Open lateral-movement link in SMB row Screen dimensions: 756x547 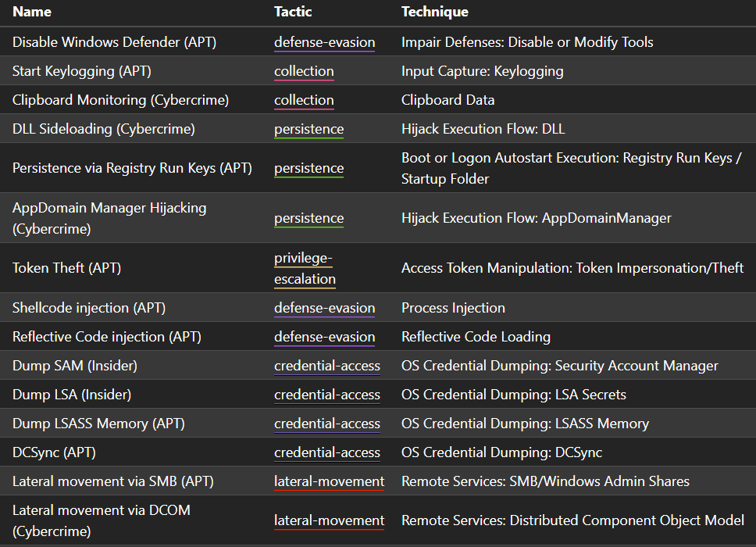pyautogui.click(x=329, y=481)
